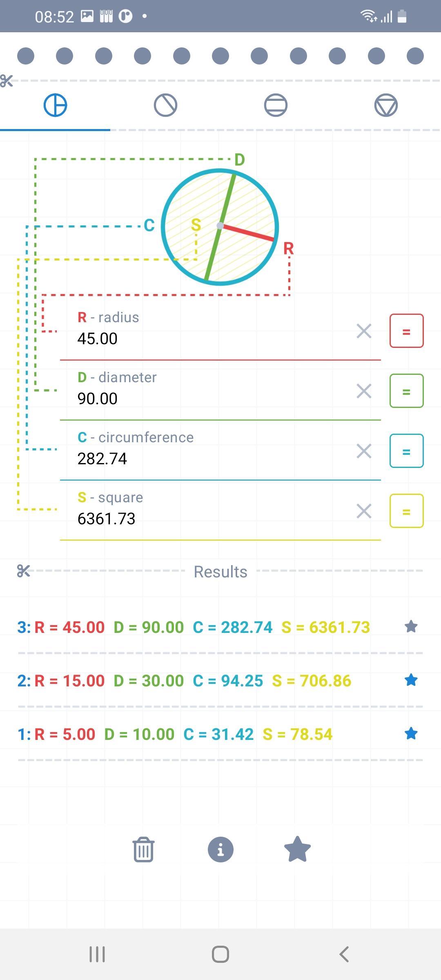Open favorites with the bottom star

click(x=297, y=849)
